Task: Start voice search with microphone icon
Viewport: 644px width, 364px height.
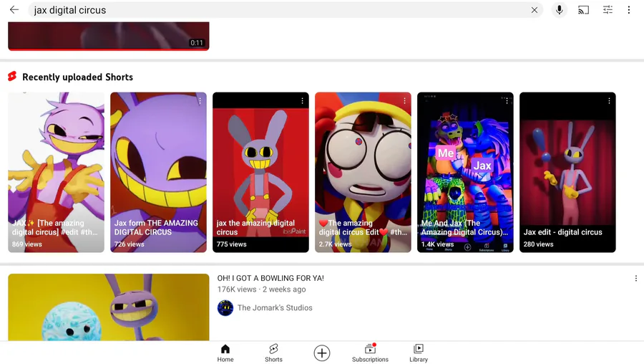Action: pos(559,10)
